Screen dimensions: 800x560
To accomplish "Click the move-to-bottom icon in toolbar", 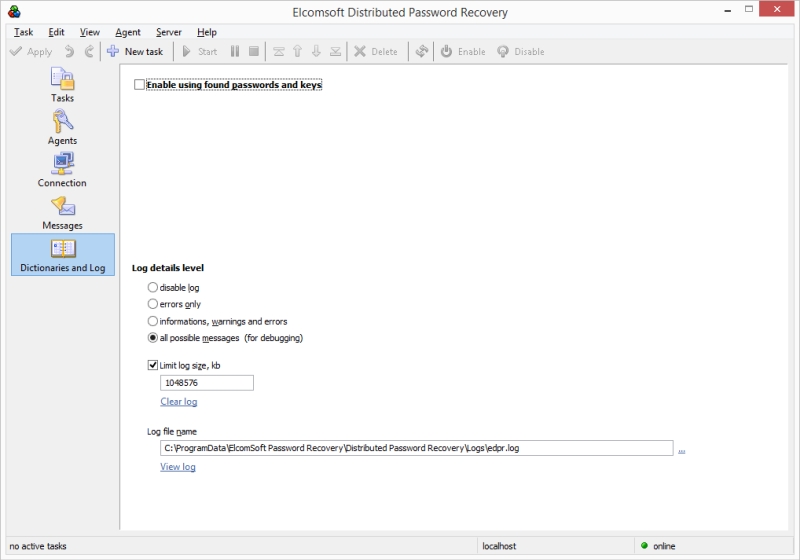I will 335,52.
